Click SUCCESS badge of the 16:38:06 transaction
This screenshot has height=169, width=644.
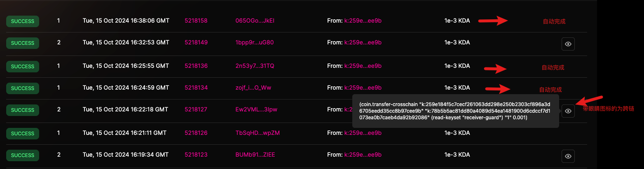click(23, 21)
